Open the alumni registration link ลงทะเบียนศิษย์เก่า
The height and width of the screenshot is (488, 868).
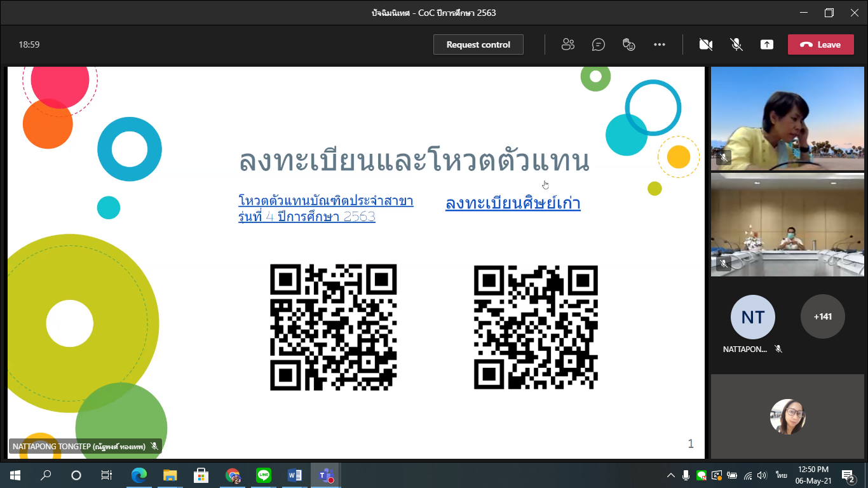pos(513,203)
